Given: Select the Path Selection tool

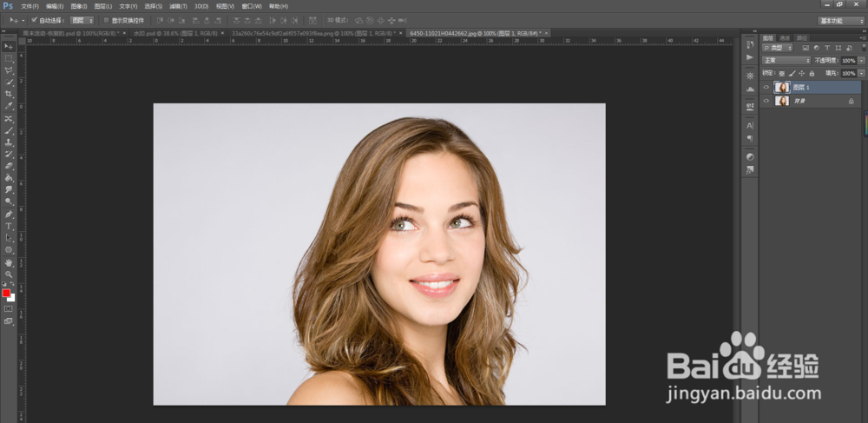Looking at the screenshot, I should (x=9, y=238).
